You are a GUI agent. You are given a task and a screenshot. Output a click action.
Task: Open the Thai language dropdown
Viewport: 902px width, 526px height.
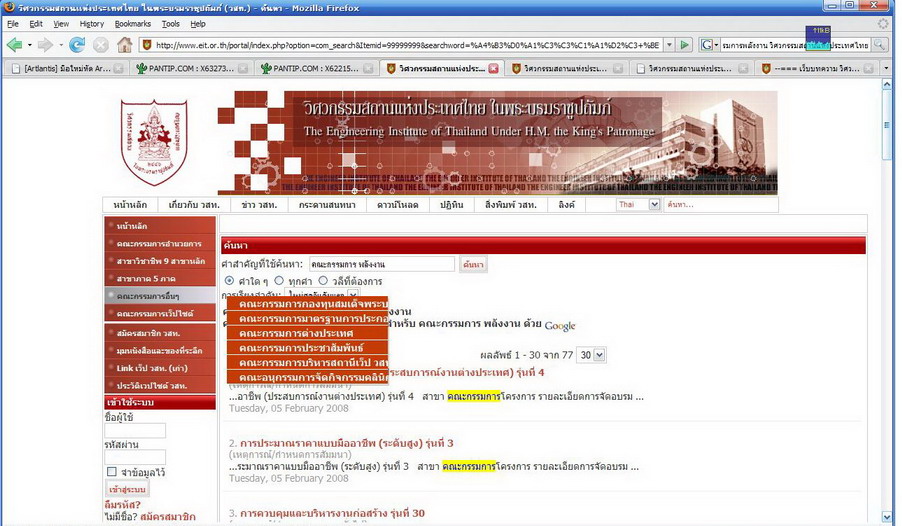click(x=654, y=204)
